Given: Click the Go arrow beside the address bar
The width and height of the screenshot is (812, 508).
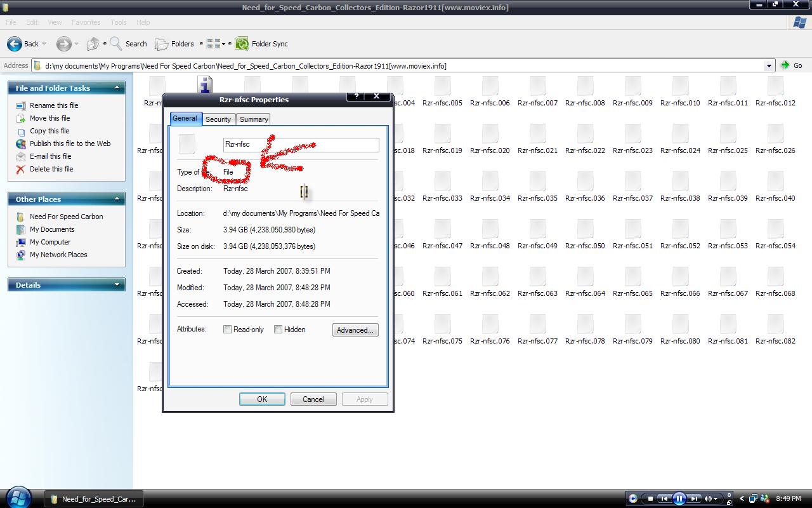Looking at the screenshot, I should [791, 65].
